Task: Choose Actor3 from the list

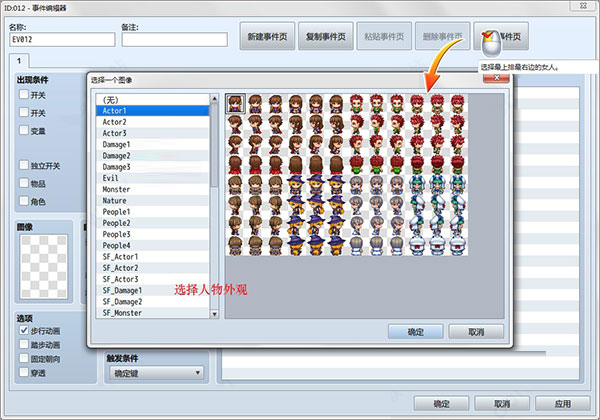Action: point(153,133)
